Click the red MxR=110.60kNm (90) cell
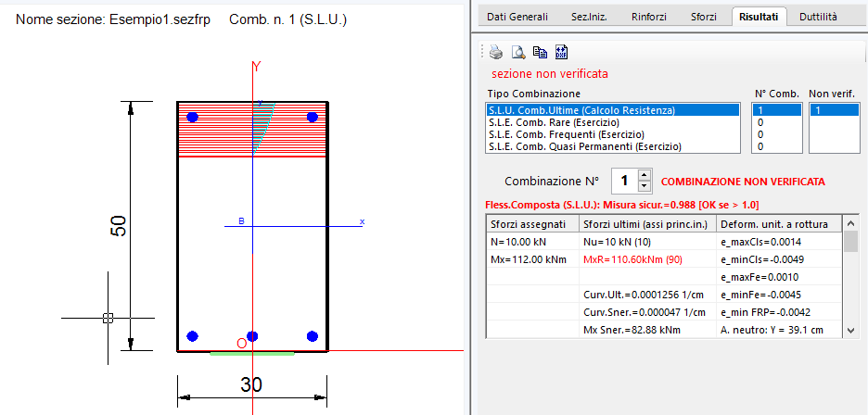Viewport: 868px width, 415px height. coord(647,259)
